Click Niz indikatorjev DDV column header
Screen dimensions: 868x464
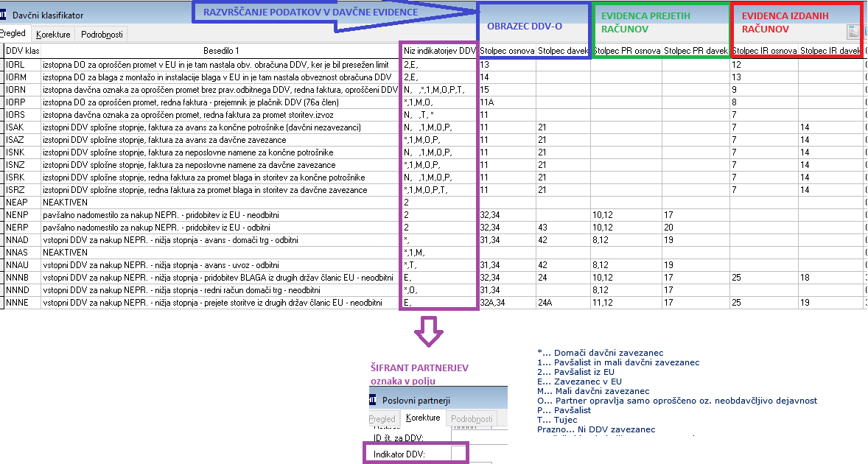click(440, 51)
